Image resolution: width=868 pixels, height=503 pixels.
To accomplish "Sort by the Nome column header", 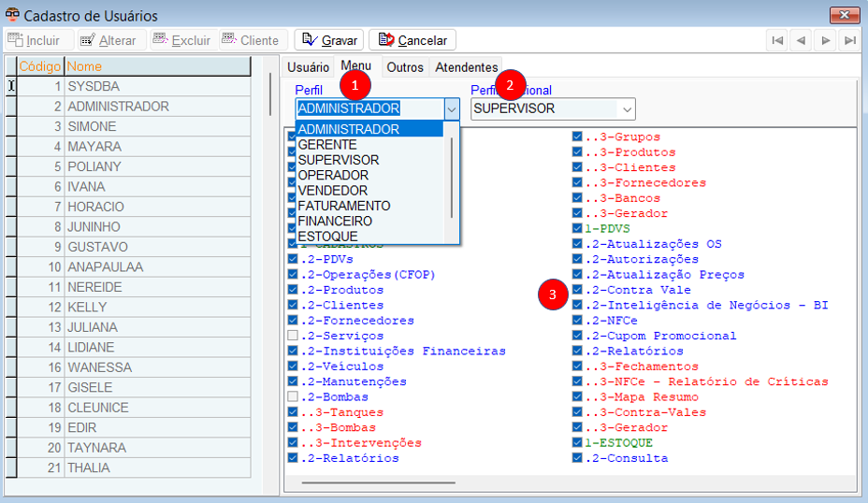I will coord(158,66).
